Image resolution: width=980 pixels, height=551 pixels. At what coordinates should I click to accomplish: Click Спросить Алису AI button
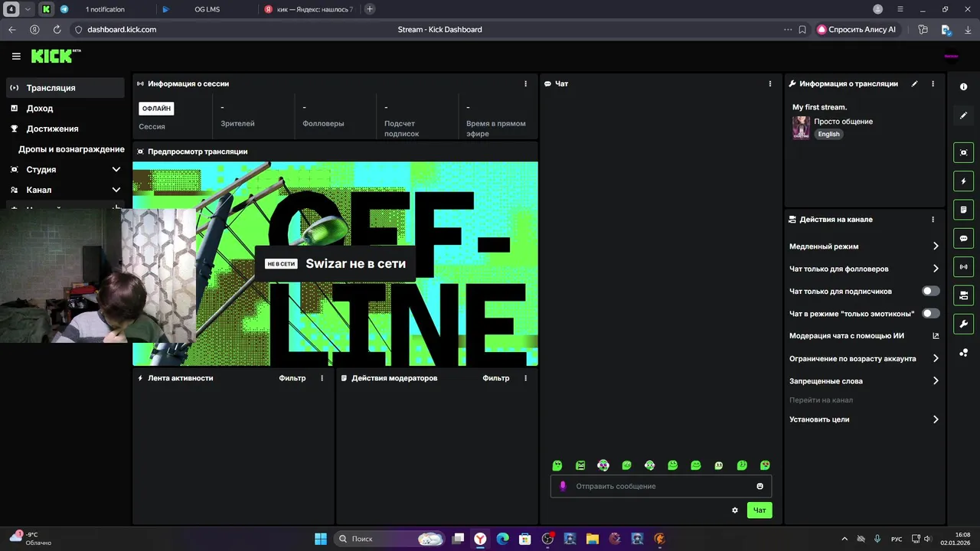(857, 30)
